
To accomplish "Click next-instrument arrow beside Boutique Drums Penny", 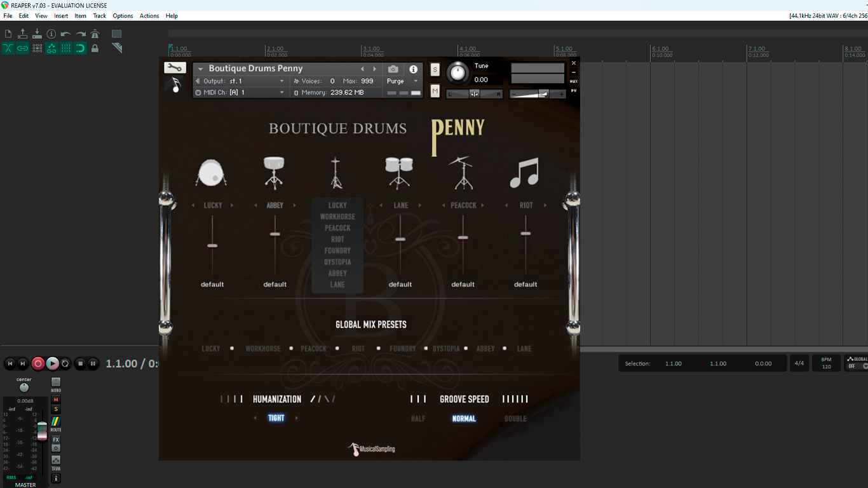I will (x=375, y=69).
